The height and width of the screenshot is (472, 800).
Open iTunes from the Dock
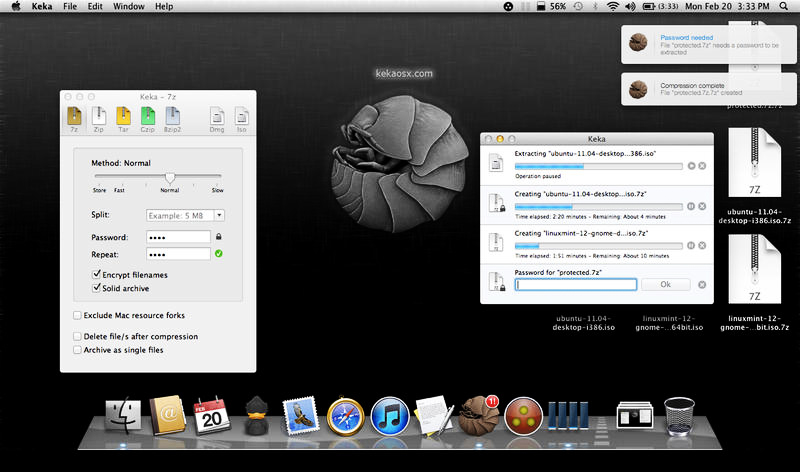click(x=390, y=417)
